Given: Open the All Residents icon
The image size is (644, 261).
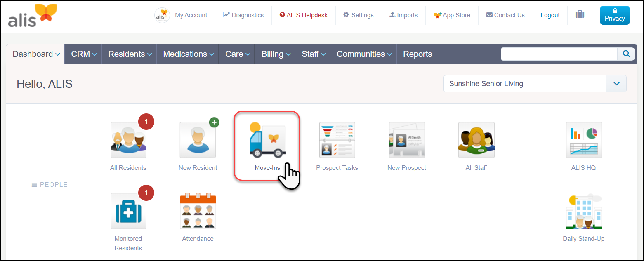Looking at the screenshot, I should tap(128, 140).
